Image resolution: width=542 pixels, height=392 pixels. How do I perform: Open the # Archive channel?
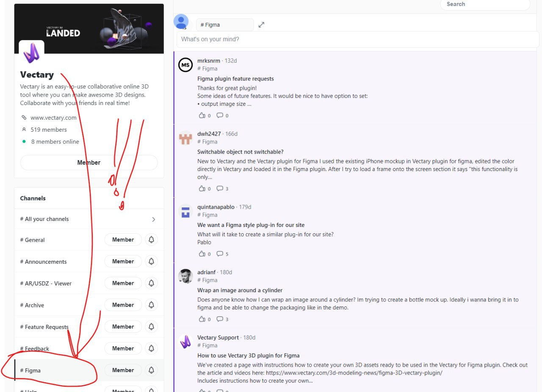tap(32, 305)
